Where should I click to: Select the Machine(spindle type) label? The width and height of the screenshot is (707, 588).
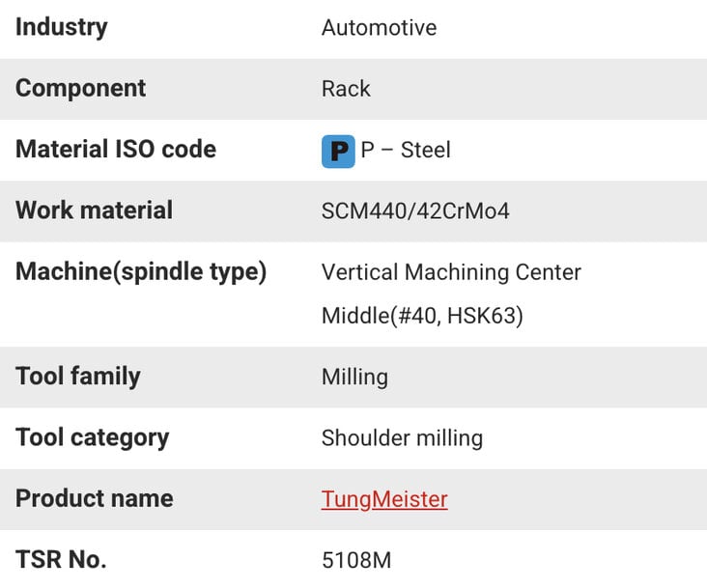tap(141, 272)
